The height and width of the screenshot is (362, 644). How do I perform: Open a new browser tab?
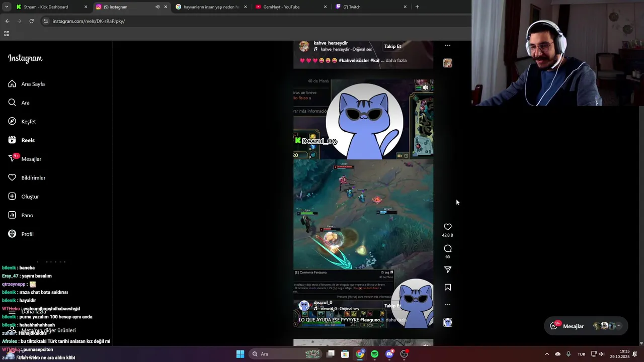coord(417,7)
